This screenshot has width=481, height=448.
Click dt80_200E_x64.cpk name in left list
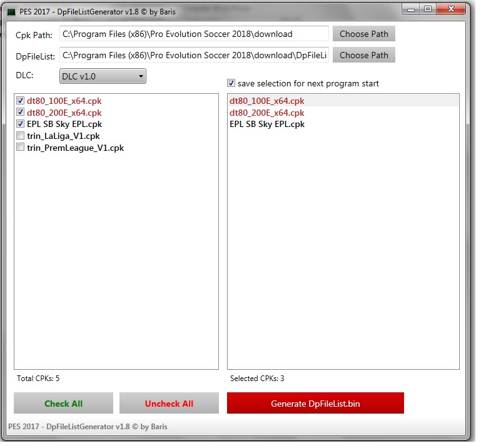pos(64,113)
